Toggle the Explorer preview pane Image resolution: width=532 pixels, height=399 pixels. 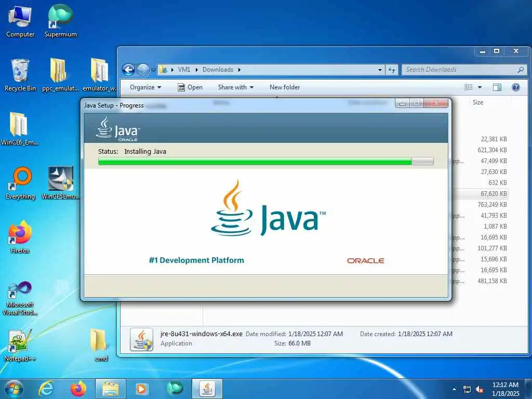pyautogui.click(x=497, y=87)
